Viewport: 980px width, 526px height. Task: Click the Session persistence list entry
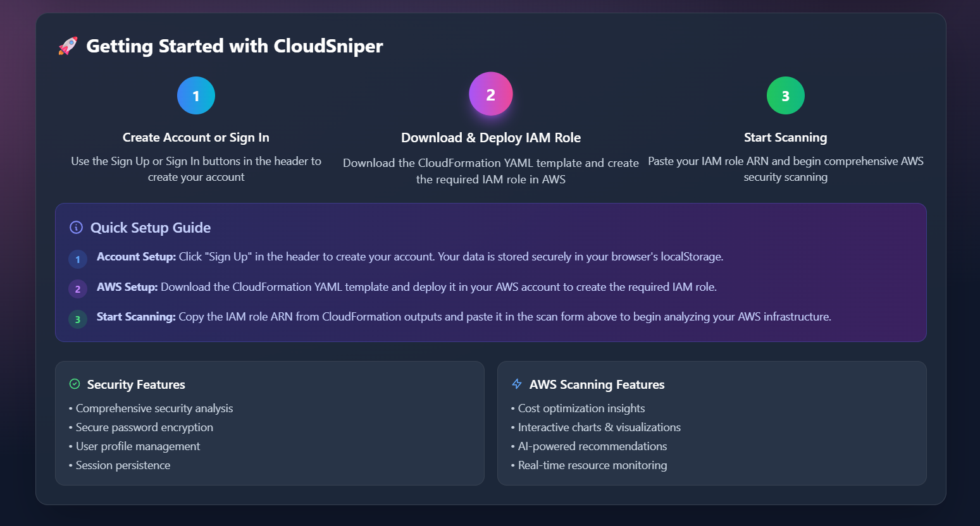[x=123, y=465]
